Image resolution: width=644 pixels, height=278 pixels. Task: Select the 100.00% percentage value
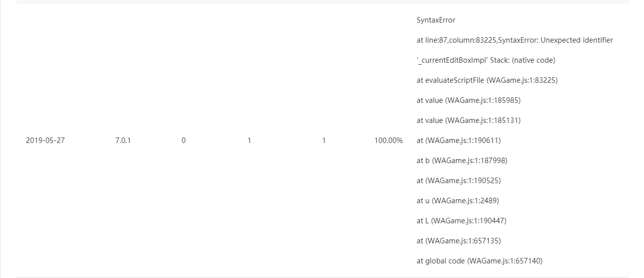(388, 141)
